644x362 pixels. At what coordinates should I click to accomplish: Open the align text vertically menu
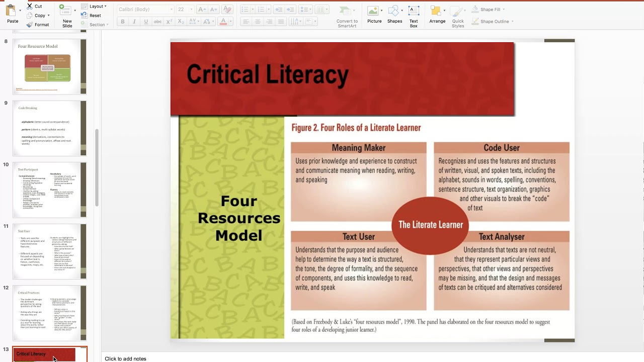(x=310, y=22)
